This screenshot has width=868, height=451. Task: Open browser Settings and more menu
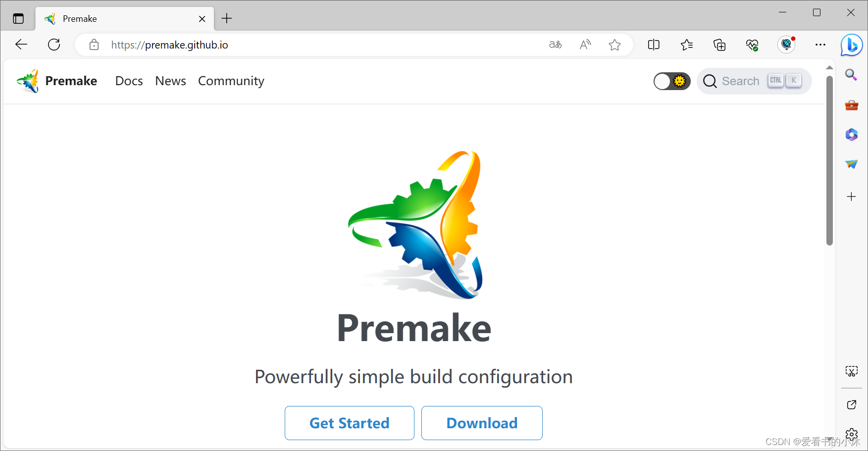pyautogui.click(x=820, y=45)
